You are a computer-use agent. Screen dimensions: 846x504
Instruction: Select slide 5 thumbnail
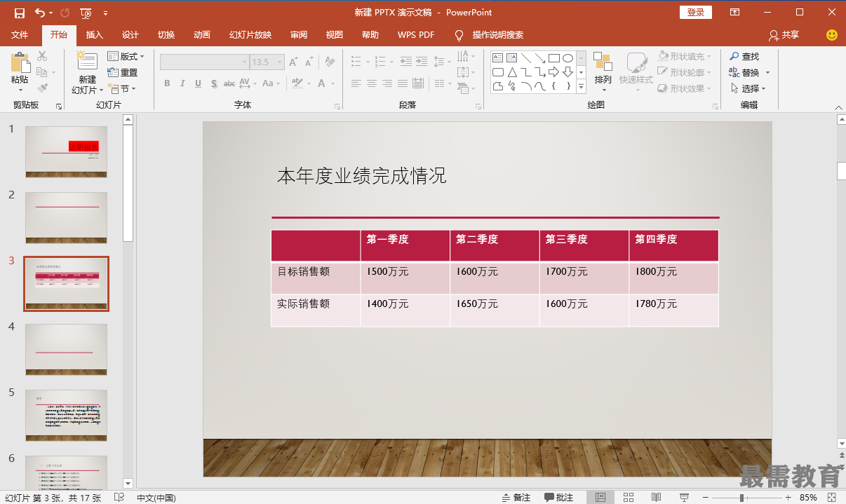(67, 415)
